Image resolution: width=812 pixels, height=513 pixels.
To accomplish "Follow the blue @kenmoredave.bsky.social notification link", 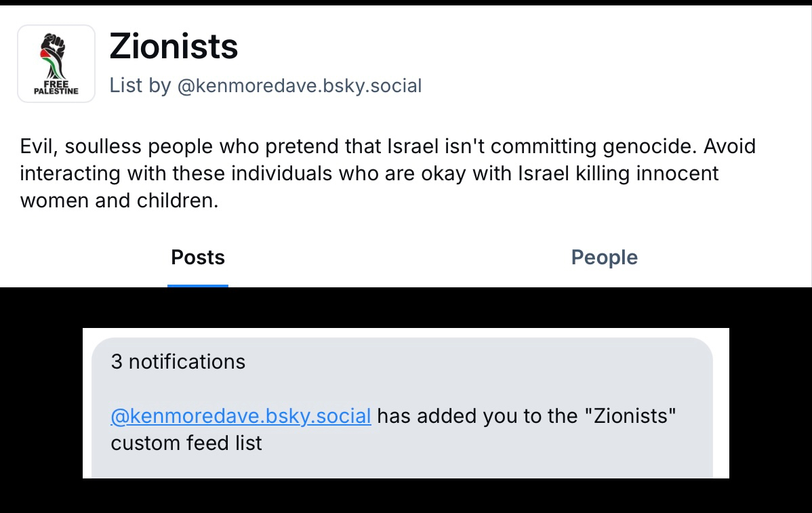I will (241, 415).
